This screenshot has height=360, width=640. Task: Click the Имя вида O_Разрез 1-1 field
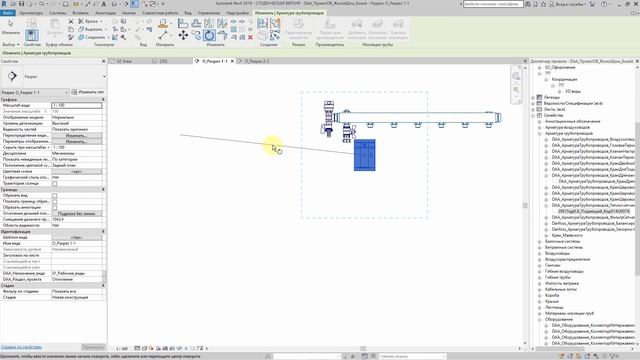click(76, 244)
